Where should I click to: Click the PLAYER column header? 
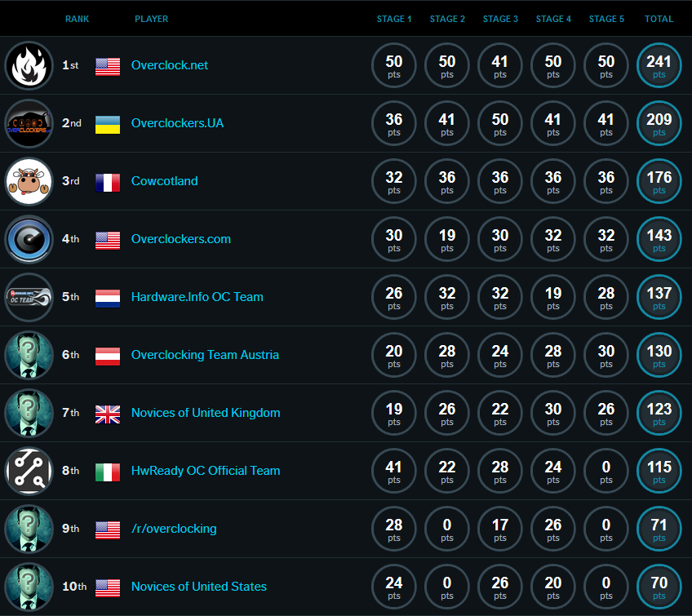click(x=152, y=19)
